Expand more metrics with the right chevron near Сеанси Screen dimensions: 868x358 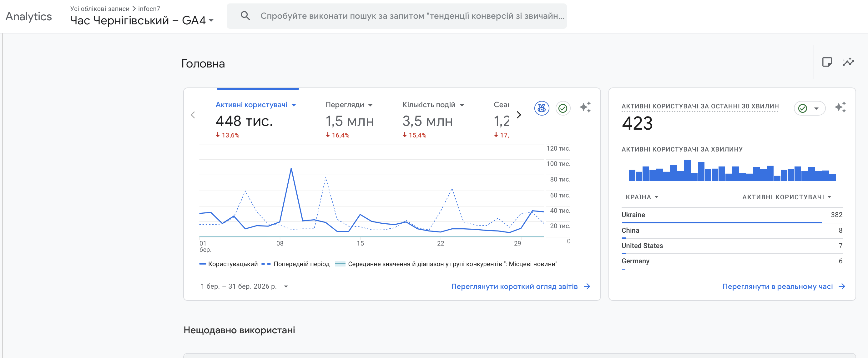click(x=519, y=115)
